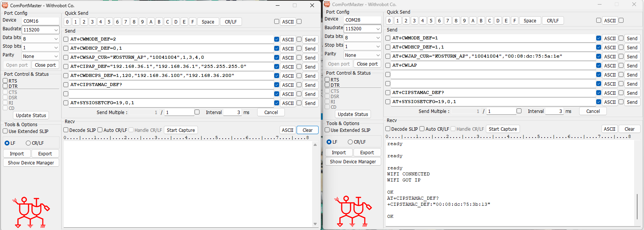Check Decode SLIP in the COM28 window
This screenshot has height=230, width=644.
point(388,129)
